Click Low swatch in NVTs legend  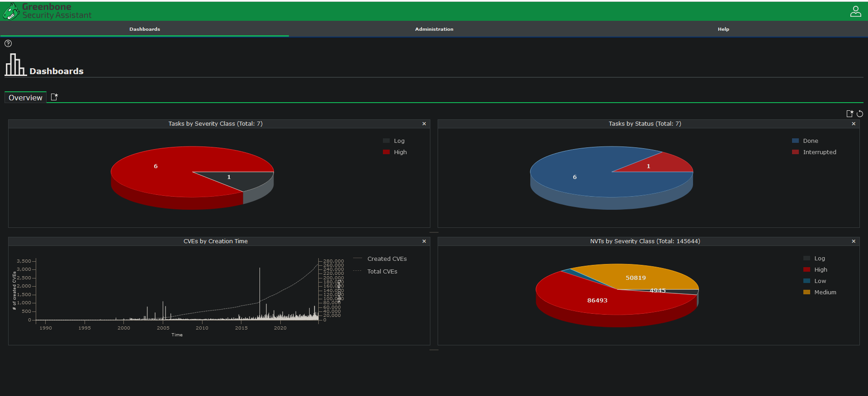tap(807, 281)
